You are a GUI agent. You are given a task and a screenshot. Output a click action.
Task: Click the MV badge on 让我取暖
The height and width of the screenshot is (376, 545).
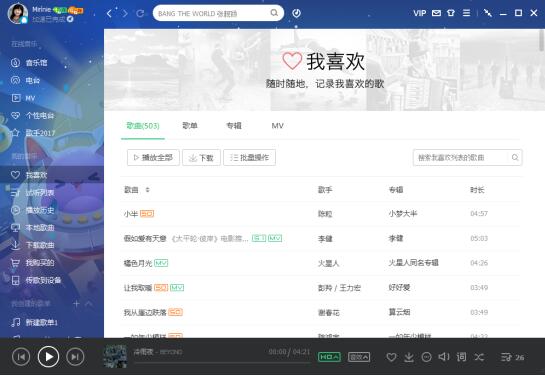click(x=177, y=288)
